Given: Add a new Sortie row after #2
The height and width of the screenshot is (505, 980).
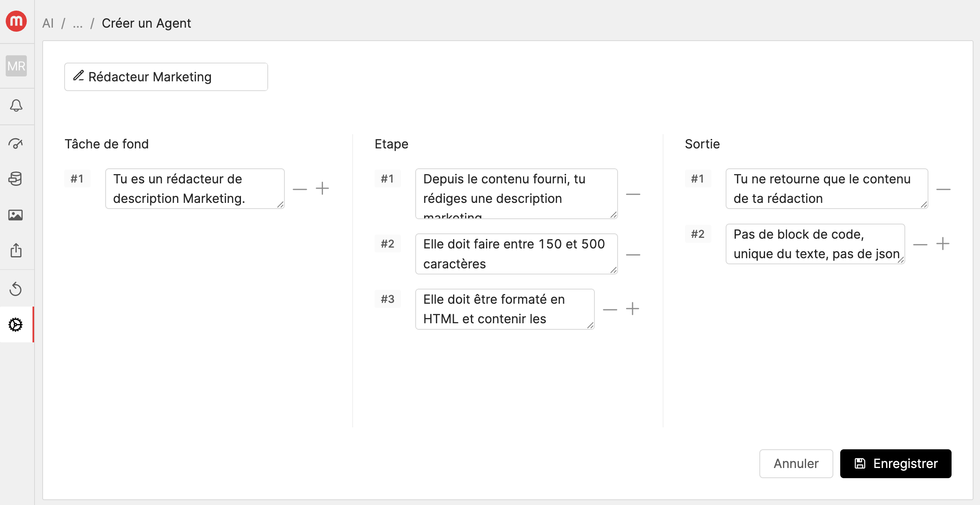Looking at the screenshot, I should (x=943, y=244).
